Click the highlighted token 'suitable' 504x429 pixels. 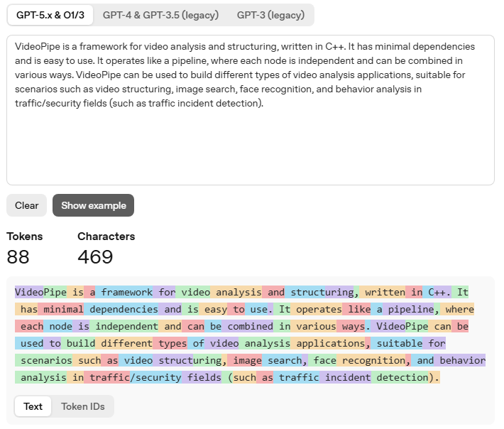[x=397, y=343]
